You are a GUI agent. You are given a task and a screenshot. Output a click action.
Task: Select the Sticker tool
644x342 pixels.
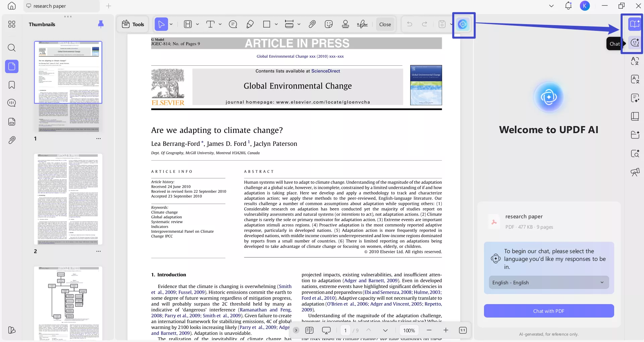tap(329, 24)
